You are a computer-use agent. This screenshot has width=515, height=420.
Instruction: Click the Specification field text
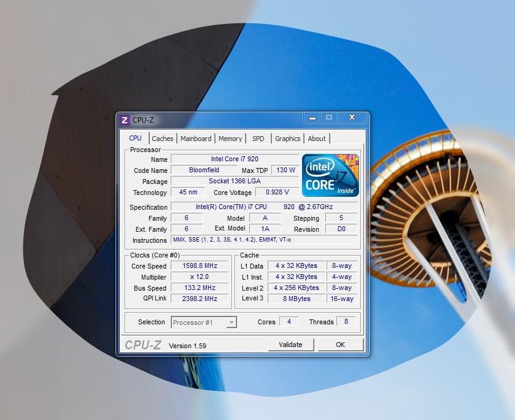coord(264,207)
